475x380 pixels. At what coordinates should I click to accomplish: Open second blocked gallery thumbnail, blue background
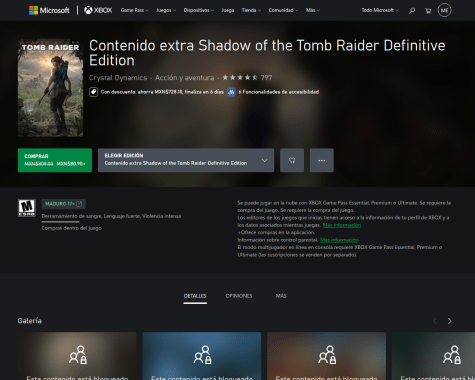click(202, 356)
